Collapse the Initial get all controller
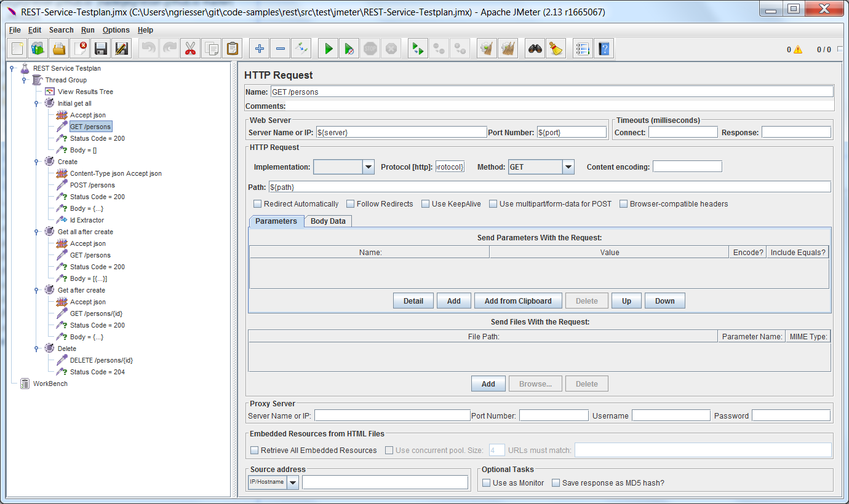 coord(36,103)
